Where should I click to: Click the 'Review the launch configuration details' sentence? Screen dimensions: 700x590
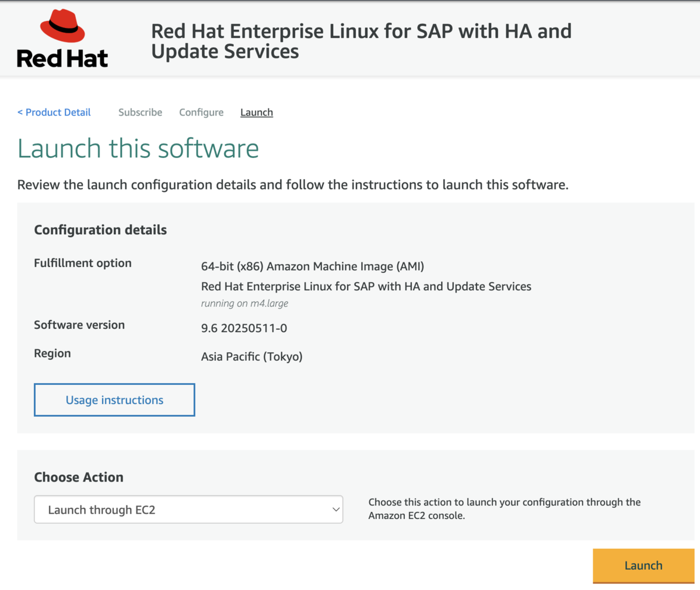pyautogui.click(x=293, y=185)
